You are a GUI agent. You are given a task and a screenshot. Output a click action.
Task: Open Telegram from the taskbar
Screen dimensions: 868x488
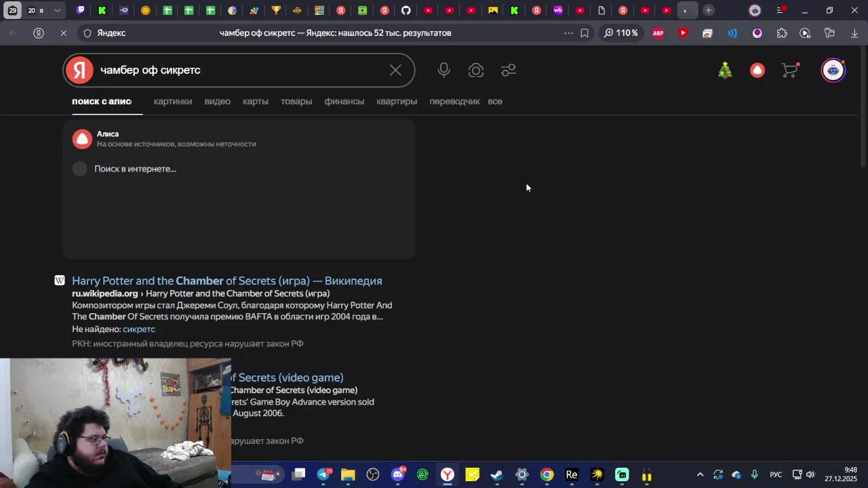[x=323, y=474]
